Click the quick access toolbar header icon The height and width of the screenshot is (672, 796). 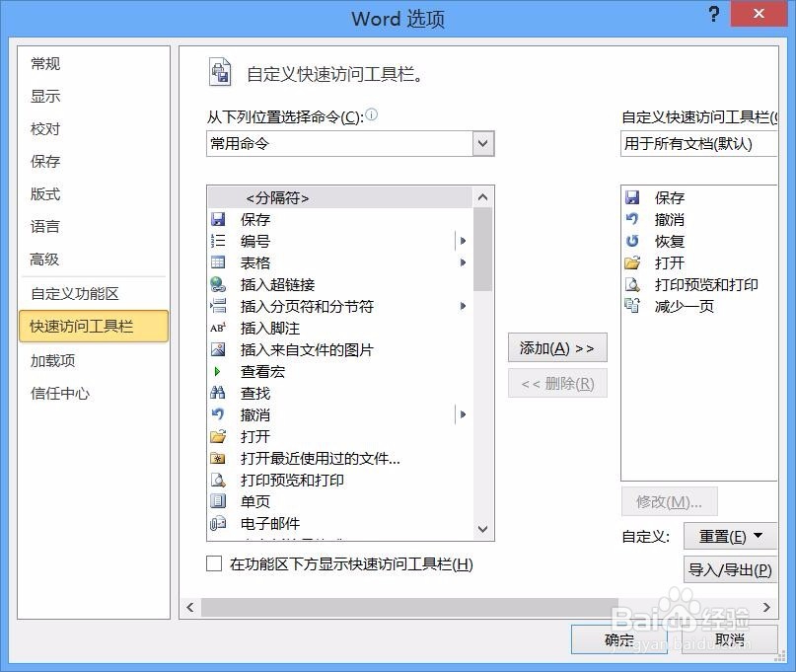click(x=220, y=72)
